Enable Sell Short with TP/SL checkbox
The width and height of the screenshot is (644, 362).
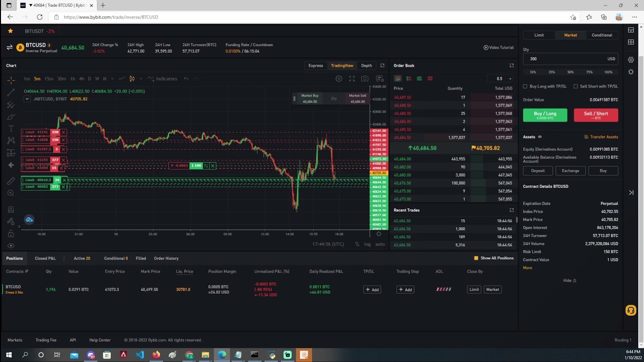576,86
